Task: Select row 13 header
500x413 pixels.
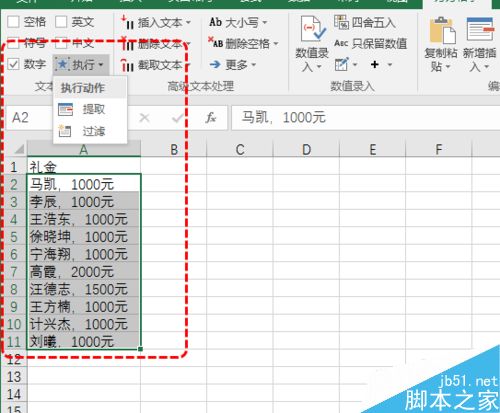Action: [x=14, y=377]
